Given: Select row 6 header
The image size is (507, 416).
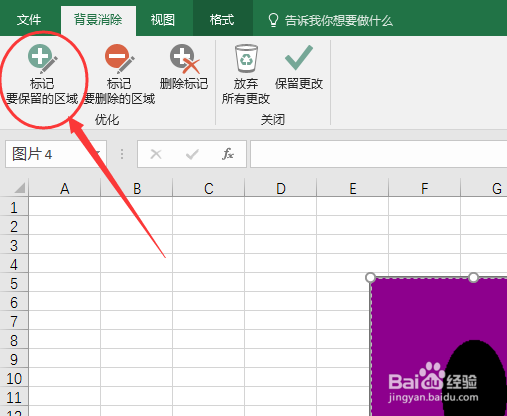Looking at the screenshot, I should pyautogui.click(x=14, y=302).
